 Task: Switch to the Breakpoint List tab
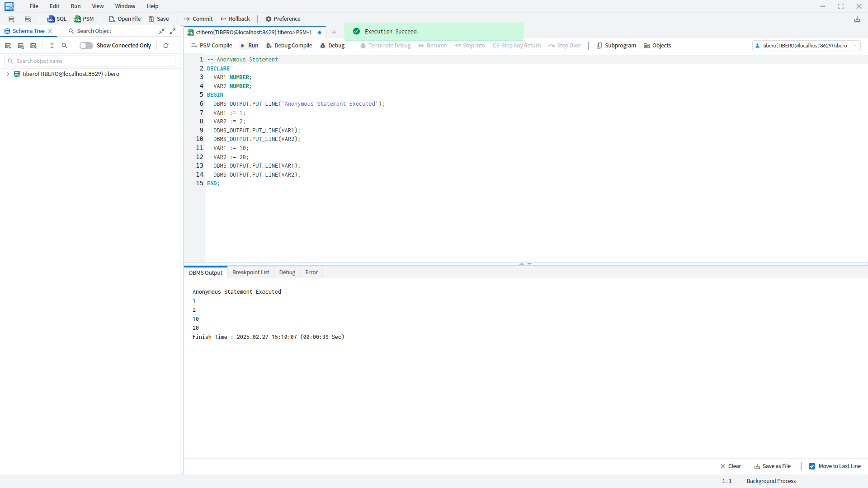pos(250,272)
